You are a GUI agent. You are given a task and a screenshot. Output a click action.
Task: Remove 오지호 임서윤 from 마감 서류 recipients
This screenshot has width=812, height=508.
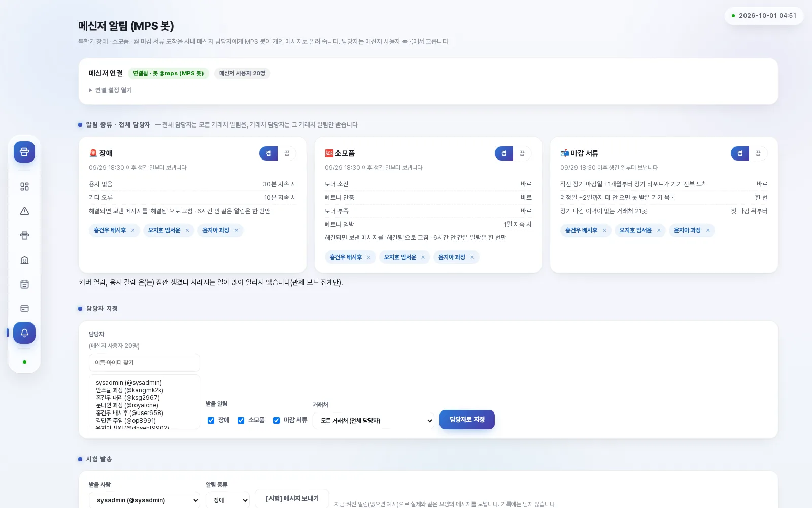tap(659, 230)
